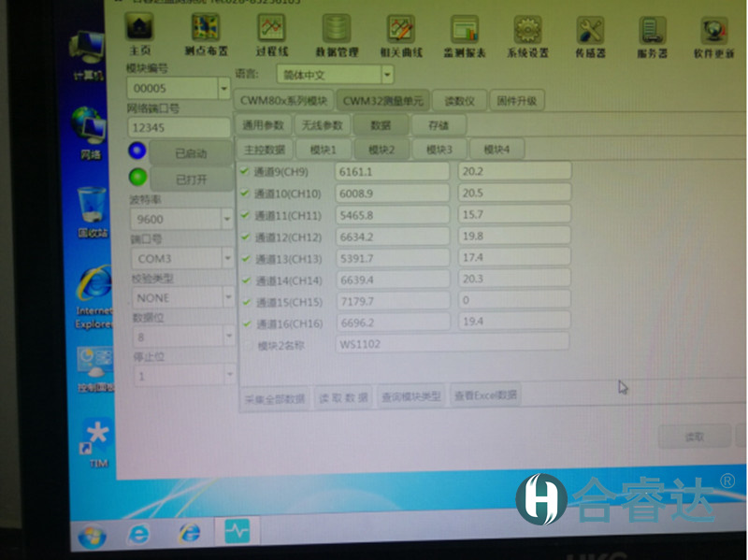Open the 过程线 chart icon
748x560 pixels.
point(271,33)
